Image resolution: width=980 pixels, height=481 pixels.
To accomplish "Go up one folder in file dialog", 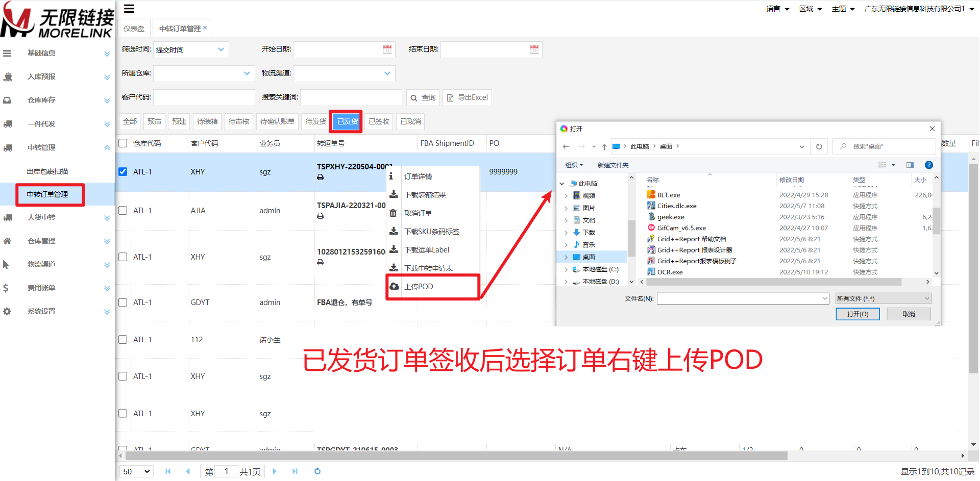I will 604,146.
